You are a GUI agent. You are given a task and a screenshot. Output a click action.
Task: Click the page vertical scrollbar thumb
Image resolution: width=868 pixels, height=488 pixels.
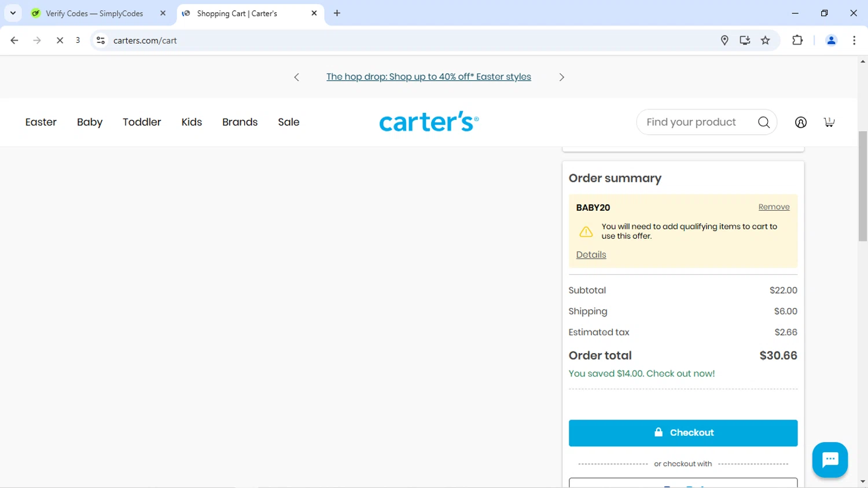coord(863,186)
